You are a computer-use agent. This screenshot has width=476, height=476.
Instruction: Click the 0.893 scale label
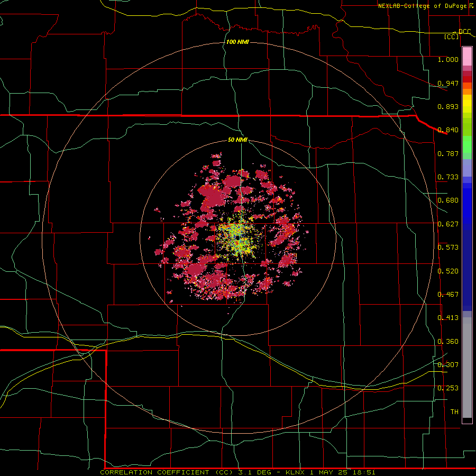click(x=448, y=106)
